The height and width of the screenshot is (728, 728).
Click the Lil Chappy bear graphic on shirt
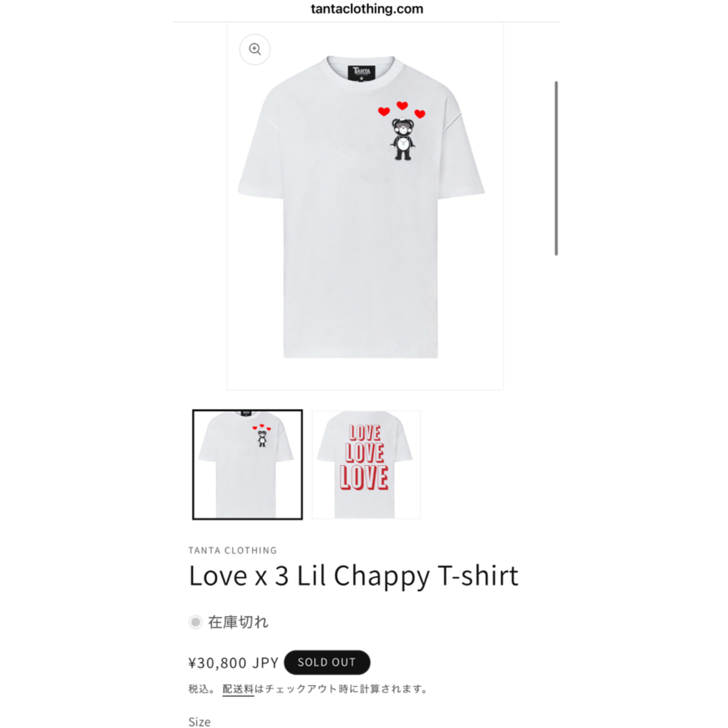[x=402, y=140]
